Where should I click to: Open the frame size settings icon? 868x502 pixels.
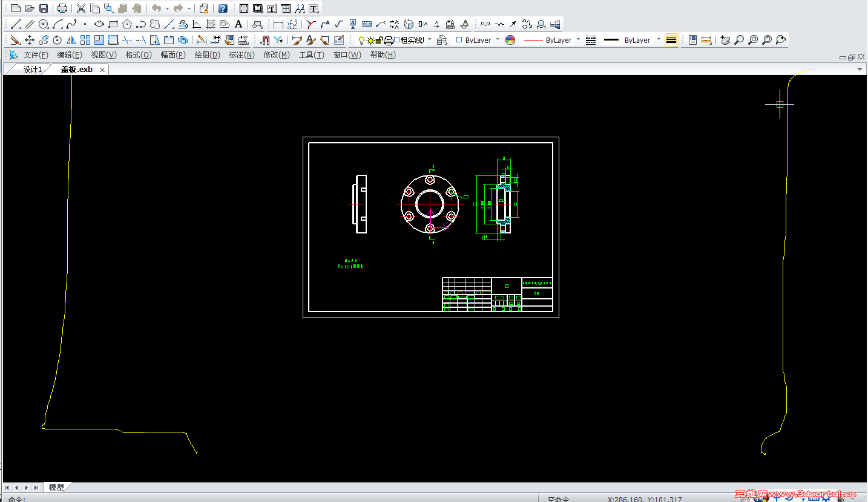pyautogui.click(x=243, y=8)
